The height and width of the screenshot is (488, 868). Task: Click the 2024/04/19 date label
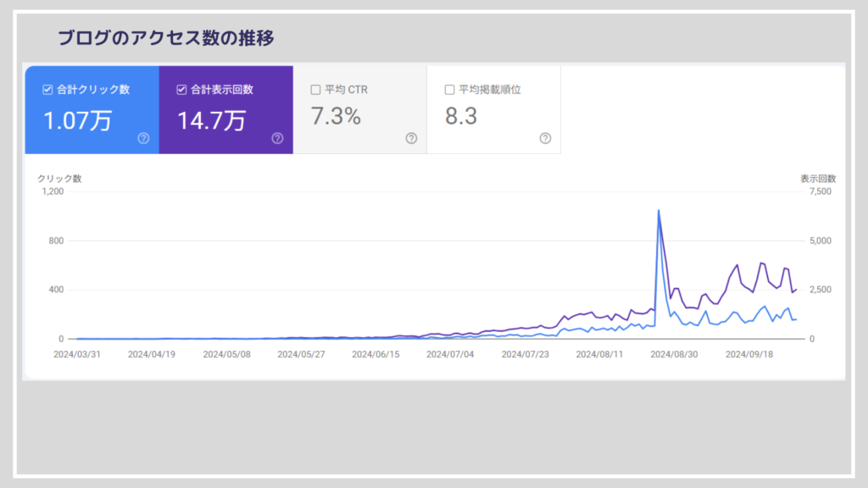[x=152, y=355]
